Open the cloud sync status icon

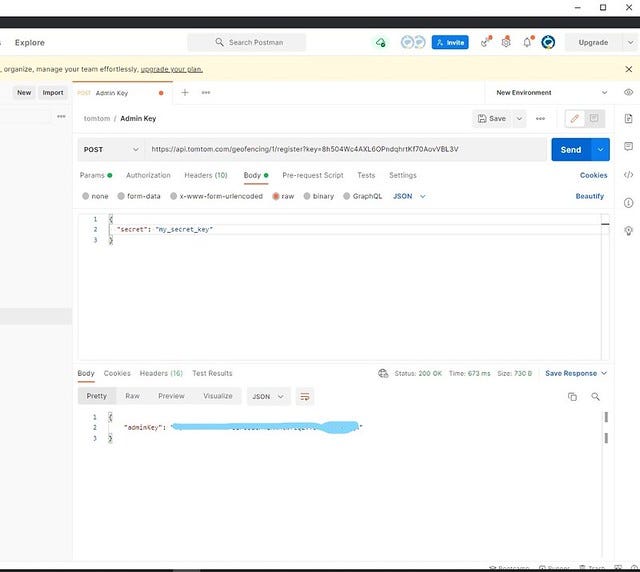(380, 42)
